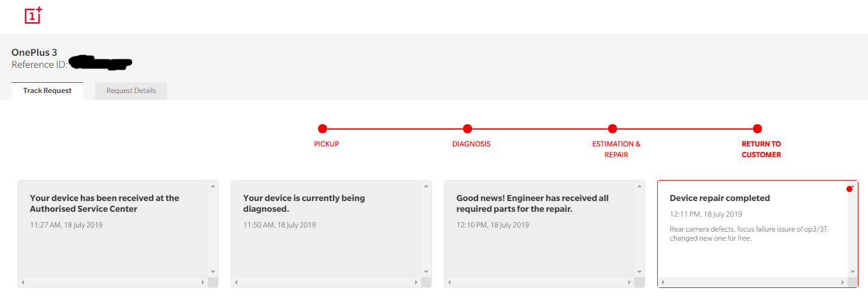This screenshot has width=868, height=300.
Task: Click the Diagnosis stage marker dot
Action: point(468,128)
